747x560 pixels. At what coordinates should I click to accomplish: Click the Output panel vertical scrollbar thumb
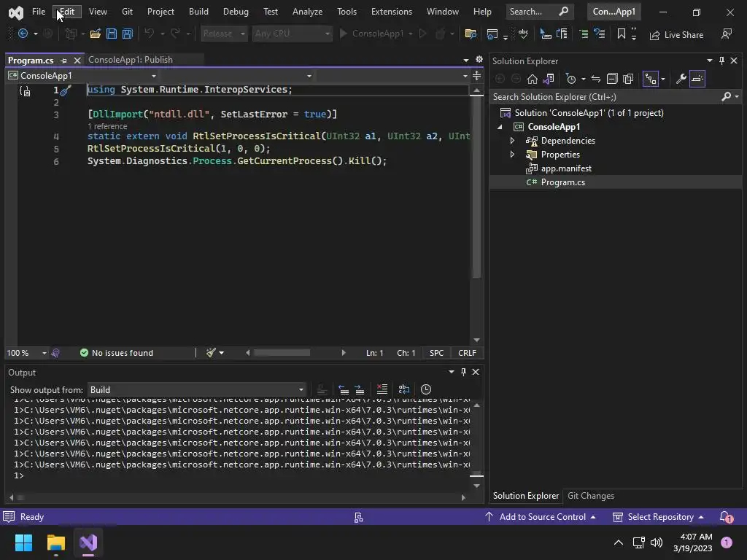476,475
